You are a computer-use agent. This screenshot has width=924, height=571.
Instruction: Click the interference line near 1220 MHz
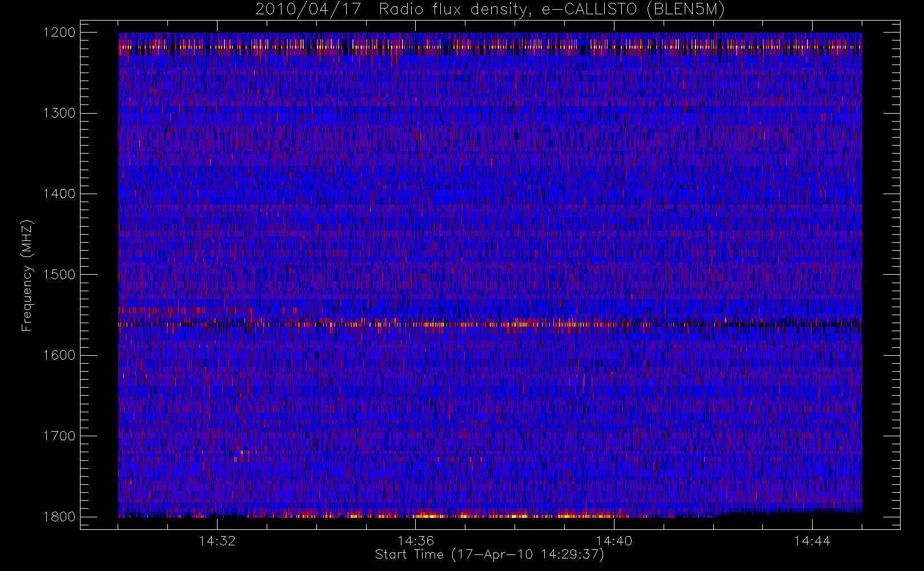click(490, 47)
